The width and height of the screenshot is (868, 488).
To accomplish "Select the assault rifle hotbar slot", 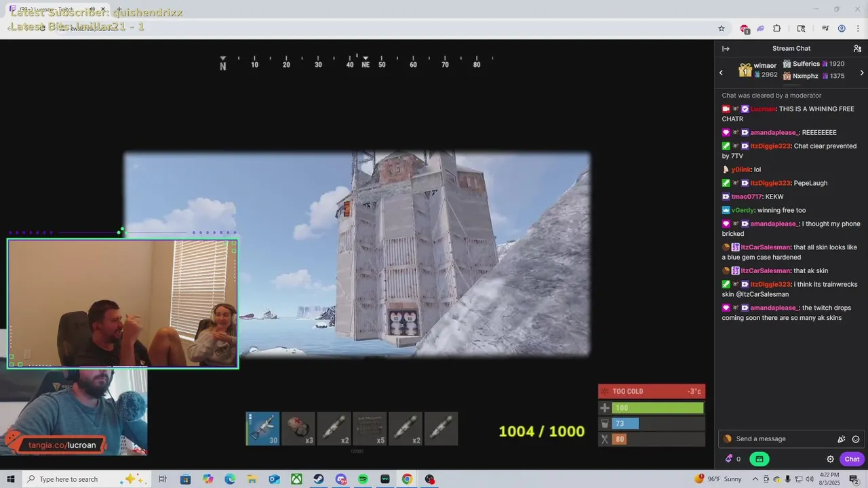I will tap(262, 429).
